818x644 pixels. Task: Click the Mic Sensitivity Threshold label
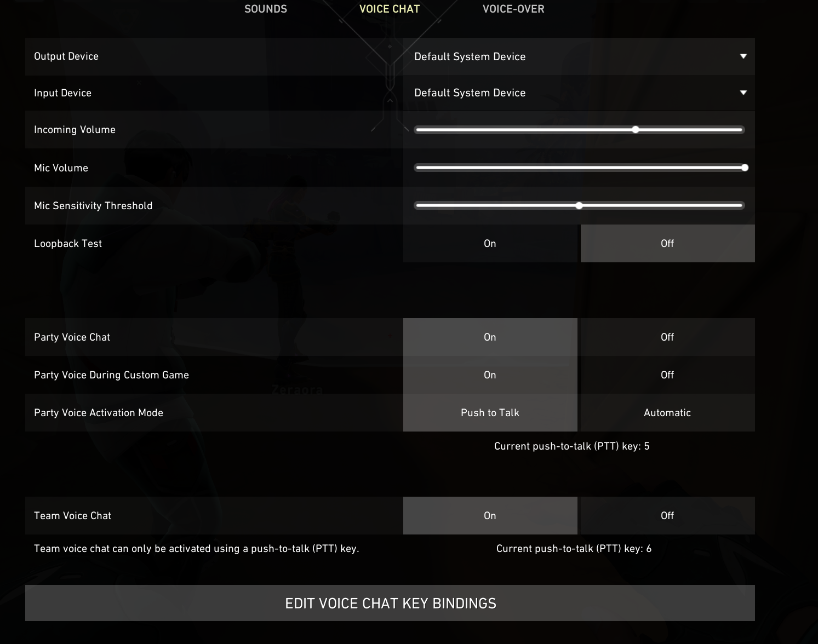pyautogui.click(x=93, y=206)
